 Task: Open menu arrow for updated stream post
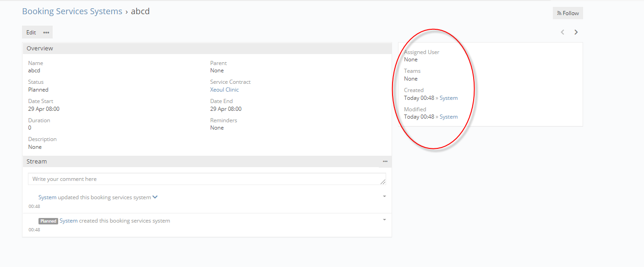[384, 196]
